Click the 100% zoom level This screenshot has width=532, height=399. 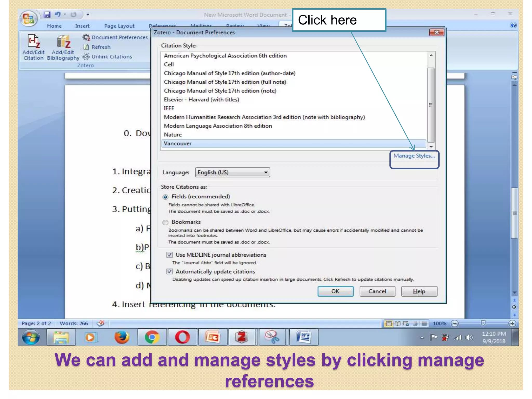[x=439, y=323]
